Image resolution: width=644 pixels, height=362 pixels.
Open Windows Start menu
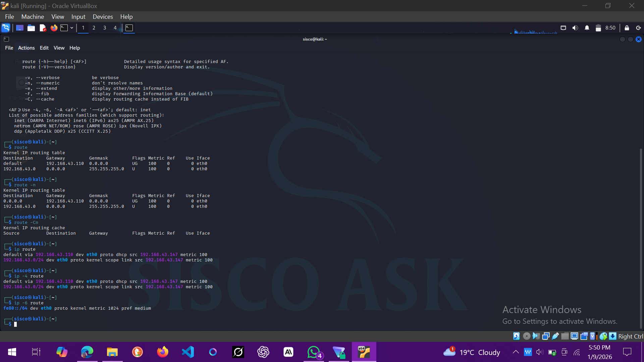tap(12, 352)
